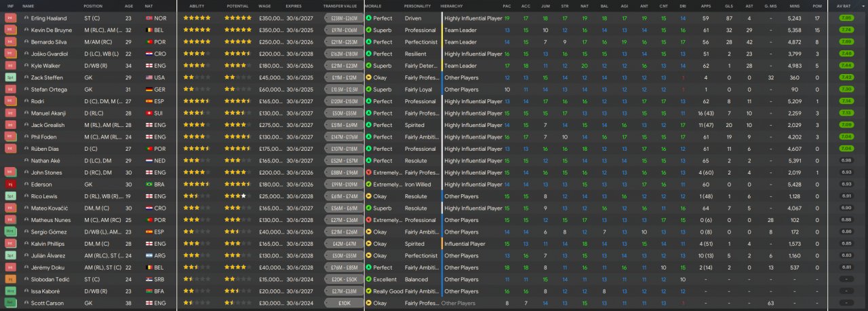Click the dark red Inj icon beside Ederson

[x=10, y=185]
